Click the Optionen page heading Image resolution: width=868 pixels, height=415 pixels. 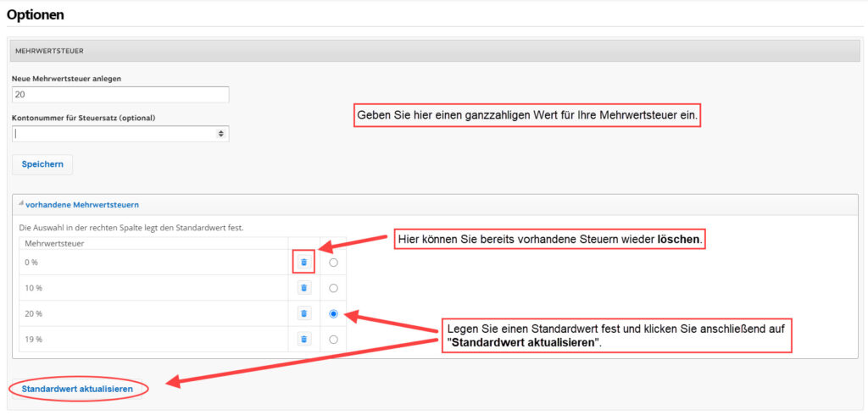pyautogui.click(x=35, y=15)
